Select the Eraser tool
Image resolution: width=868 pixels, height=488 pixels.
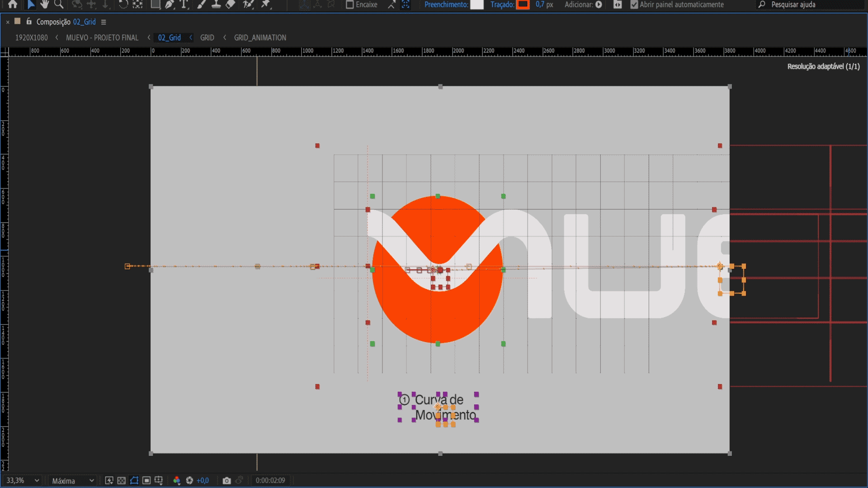tap(231, 5)
